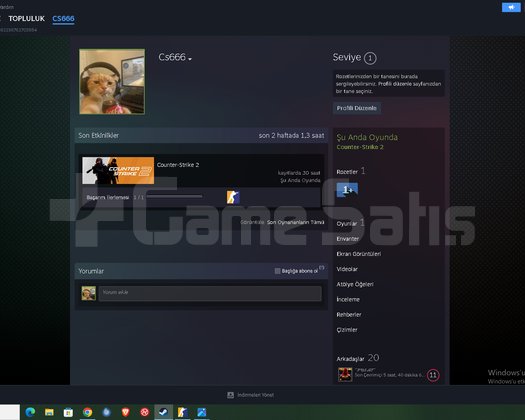Click the CS2 achievement icon
This screenshot has width=525, height=420.
[233, 197]
